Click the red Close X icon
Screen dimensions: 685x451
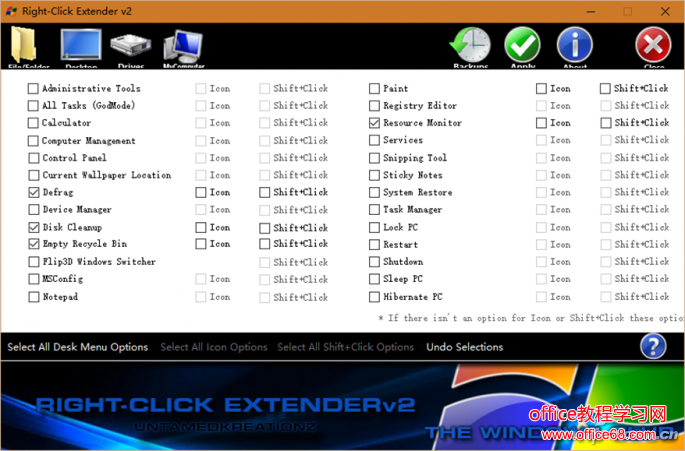click(x=654, y=47)
